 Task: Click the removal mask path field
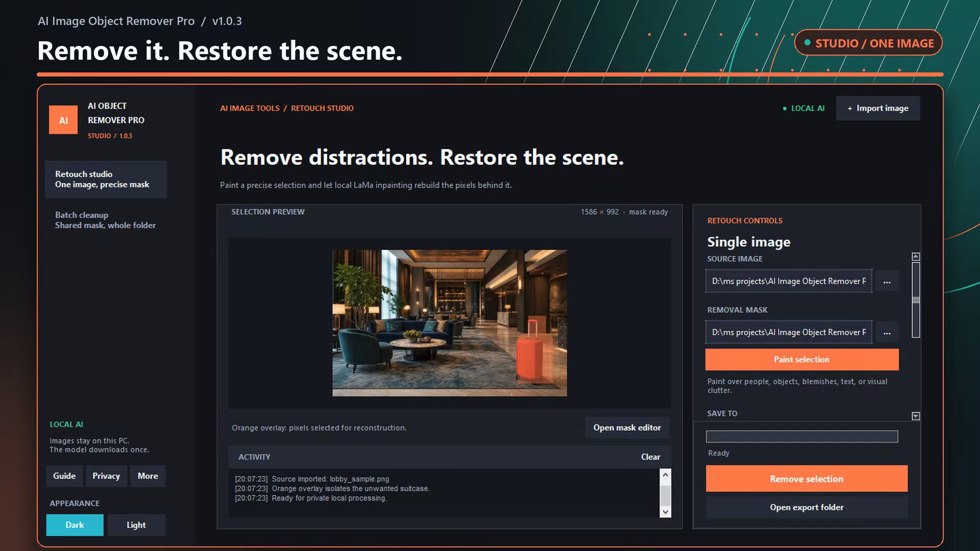(x=789, y=332)
